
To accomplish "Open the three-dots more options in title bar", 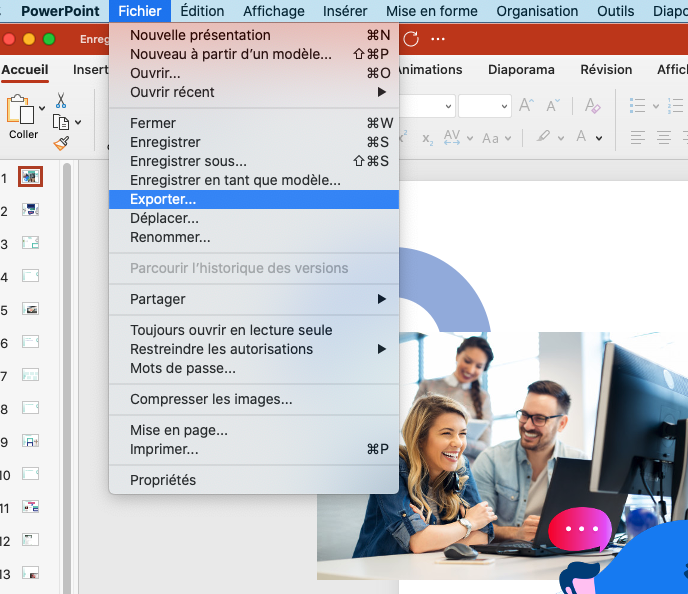I will pyautogui.click(x=437, y=39).
